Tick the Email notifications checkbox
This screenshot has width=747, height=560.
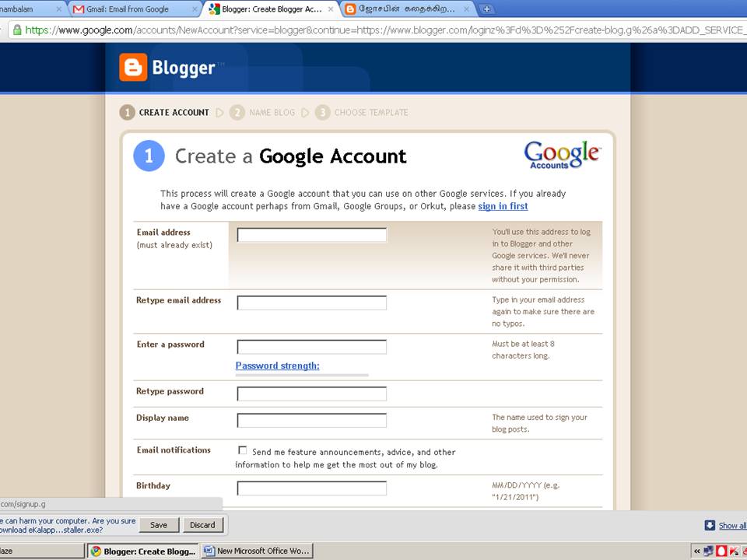point(243,450)
